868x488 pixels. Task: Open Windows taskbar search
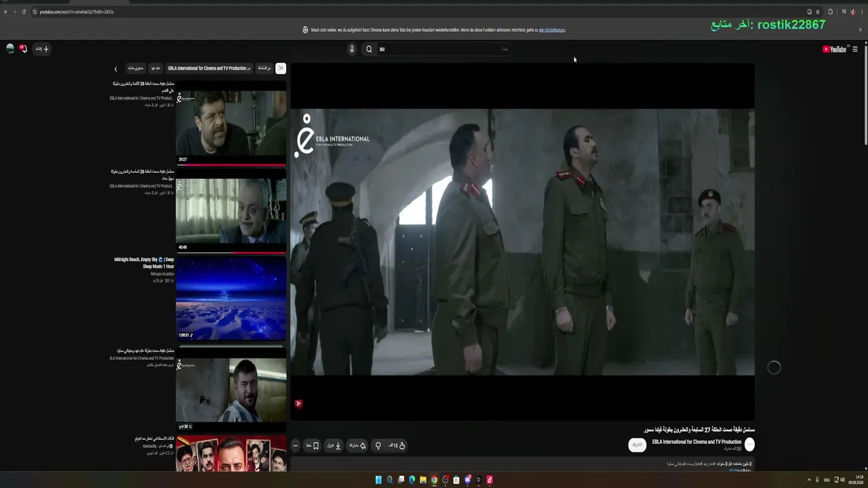[x=389, y=480]
